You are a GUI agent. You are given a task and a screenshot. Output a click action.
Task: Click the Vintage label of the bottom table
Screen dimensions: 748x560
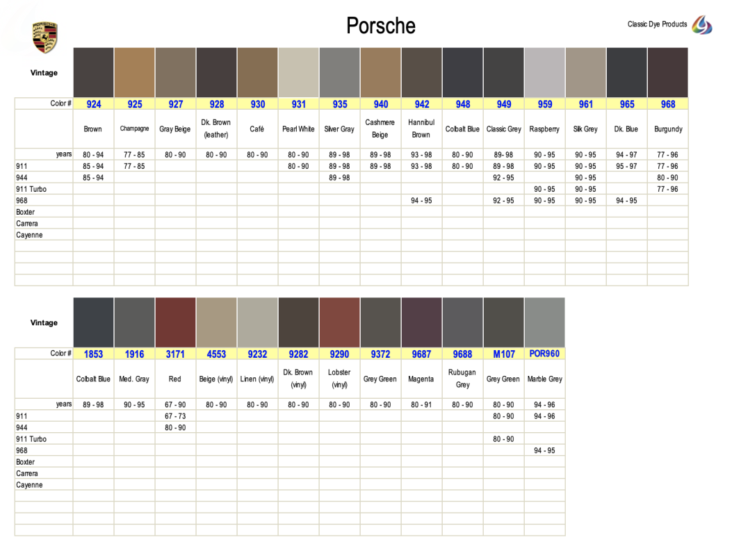tap(44, 322)
